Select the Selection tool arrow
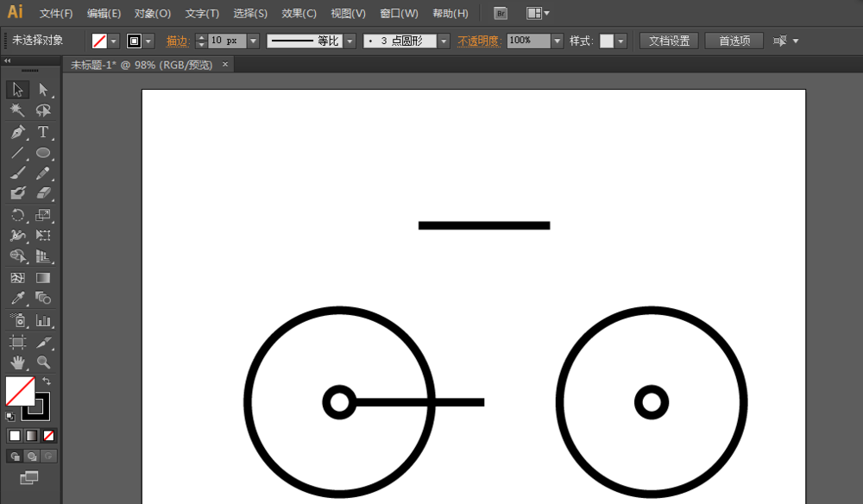 17,89
